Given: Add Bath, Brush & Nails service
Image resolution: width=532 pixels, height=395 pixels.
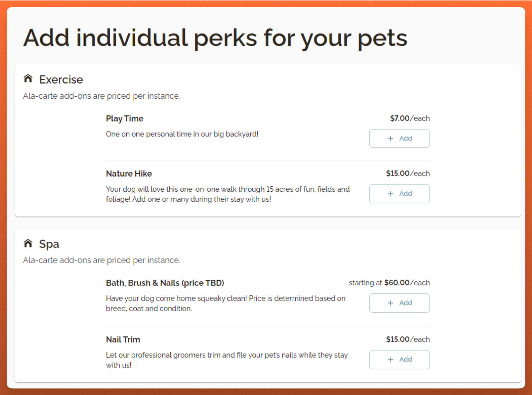Looking at the screenshot, I should pos(399,303).
